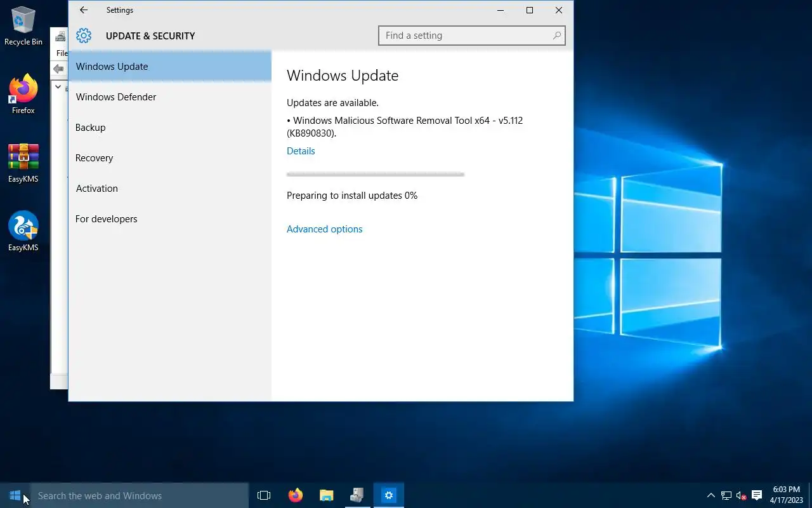Open File Explorer from the taskbar
812x508 pixels.
(x=326, y=495)
